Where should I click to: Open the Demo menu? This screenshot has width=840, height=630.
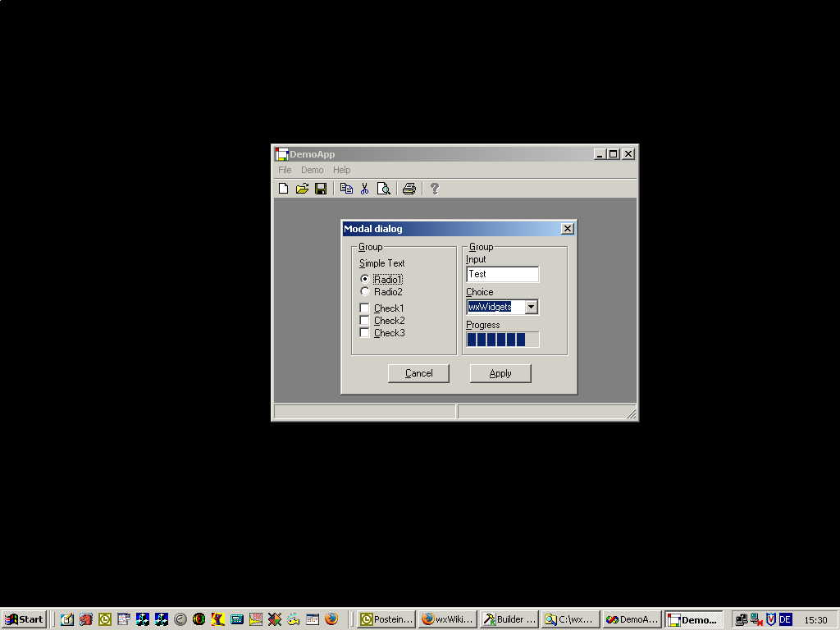point(312,170)
